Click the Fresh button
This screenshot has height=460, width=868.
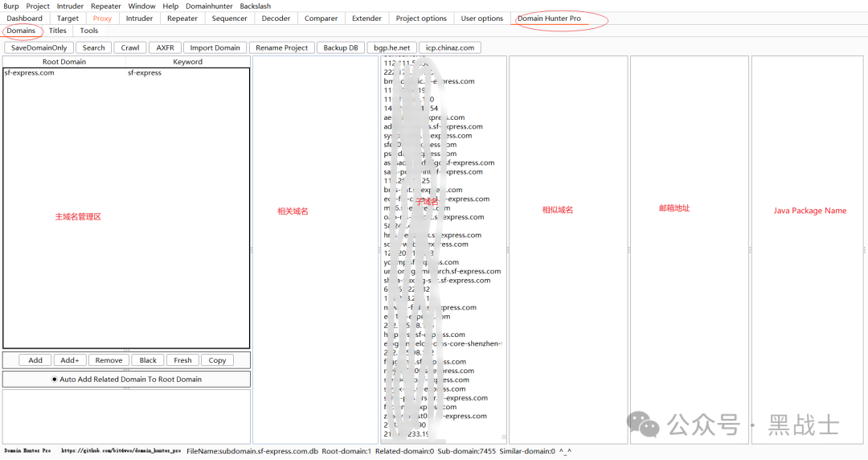[182, 360]
